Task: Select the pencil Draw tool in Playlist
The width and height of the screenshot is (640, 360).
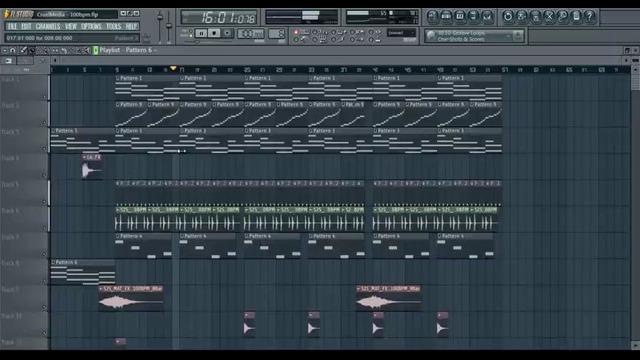Action: click(23, 50)
